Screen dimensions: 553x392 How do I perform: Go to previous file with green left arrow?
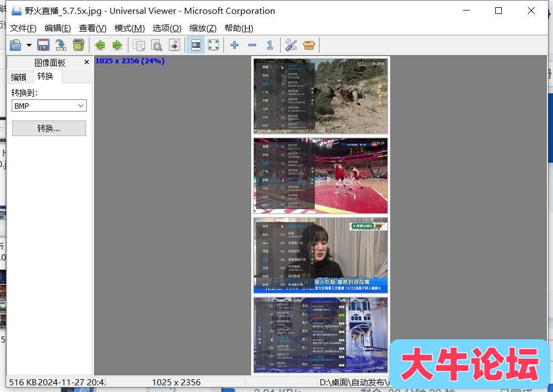pyautogui.click(x=100, y=45)
